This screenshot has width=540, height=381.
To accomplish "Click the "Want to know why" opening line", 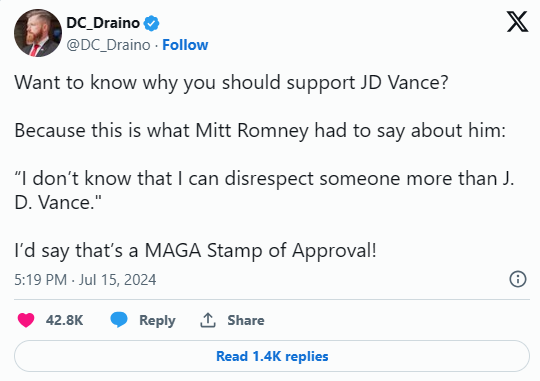I will [231, 83].
